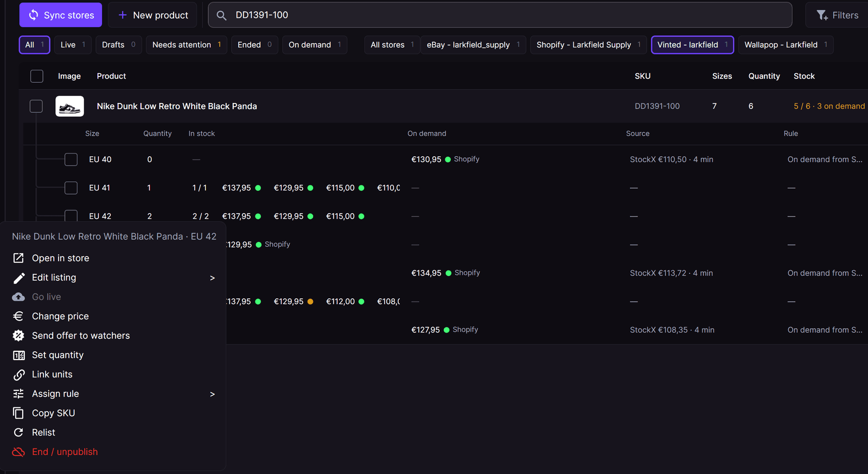
Task: Expand the Assign rule submenu arrow
Action: tap(212, 394)
